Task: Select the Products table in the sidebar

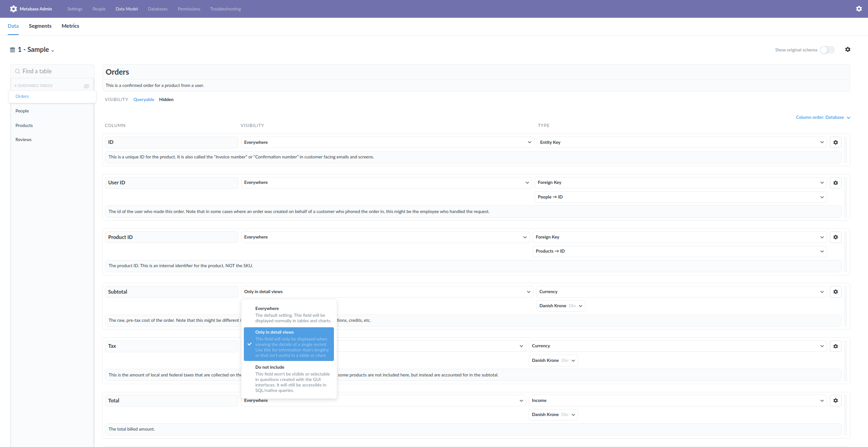Action: coord(24,125)
